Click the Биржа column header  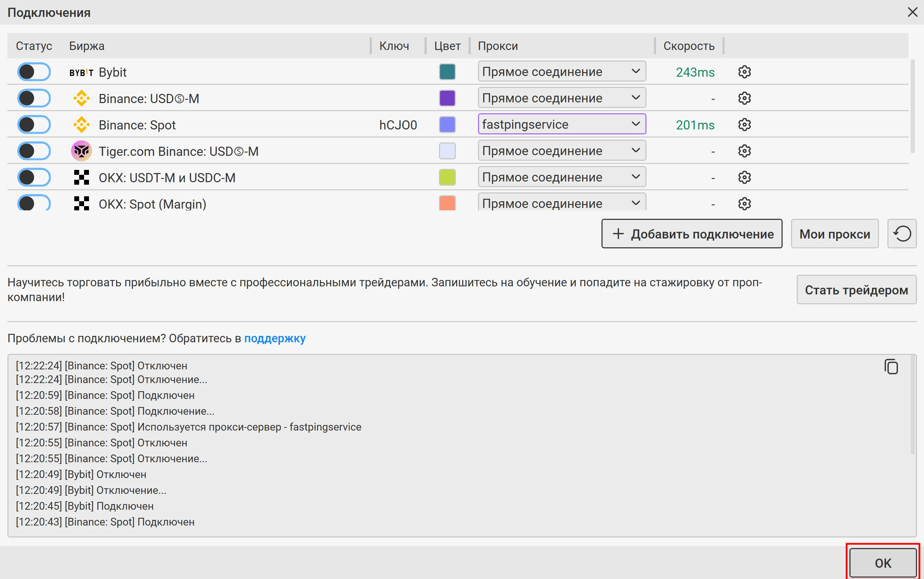87,46
